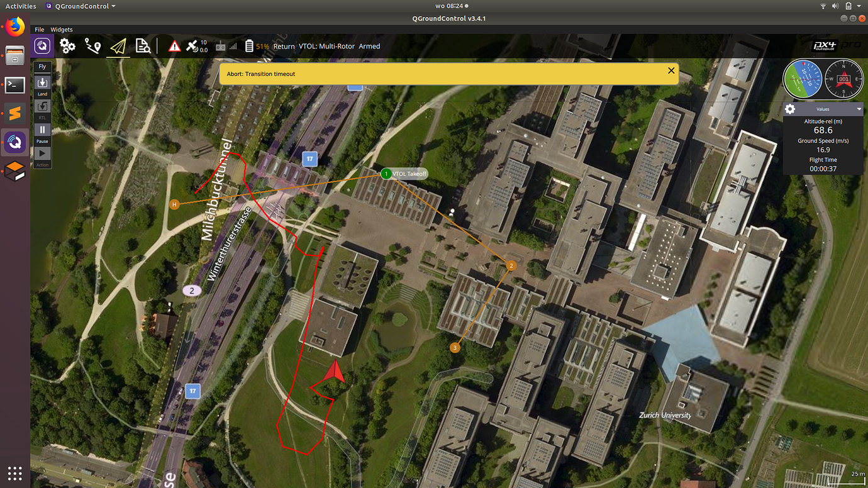868x488 pixels.
Task: Open the Application Settings gears icon
Action: tap(67, 46)
